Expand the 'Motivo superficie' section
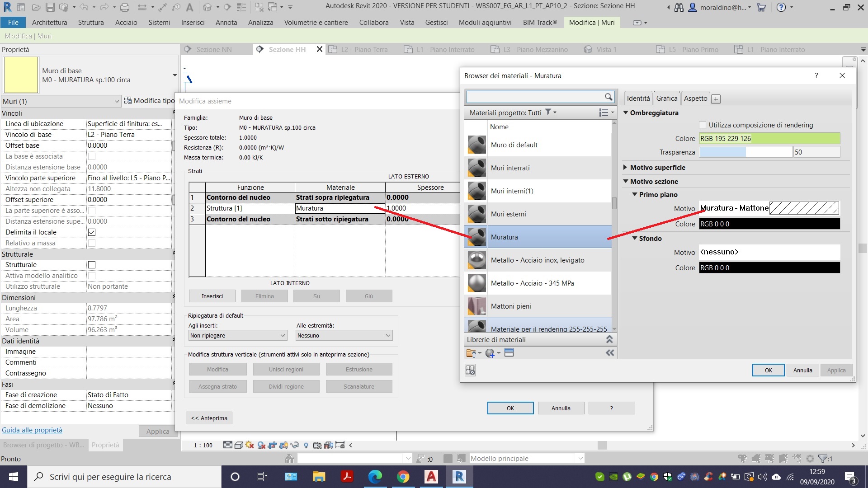This screenshot has width=868, height=488. [625, 167]
